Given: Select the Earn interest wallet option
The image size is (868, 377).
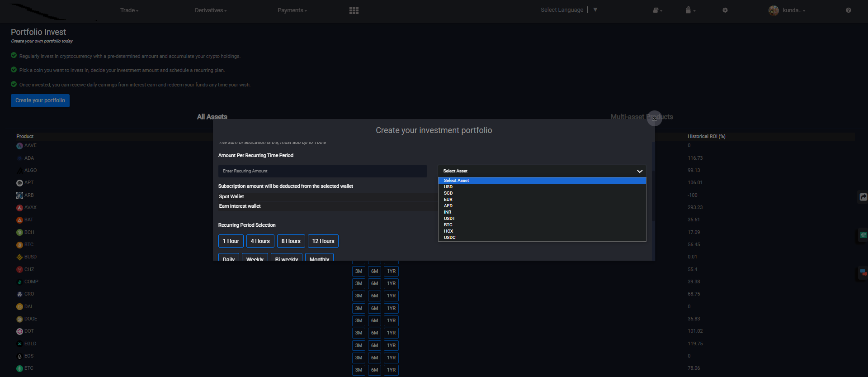Looking at the screenshot, I should click(240, 206).
